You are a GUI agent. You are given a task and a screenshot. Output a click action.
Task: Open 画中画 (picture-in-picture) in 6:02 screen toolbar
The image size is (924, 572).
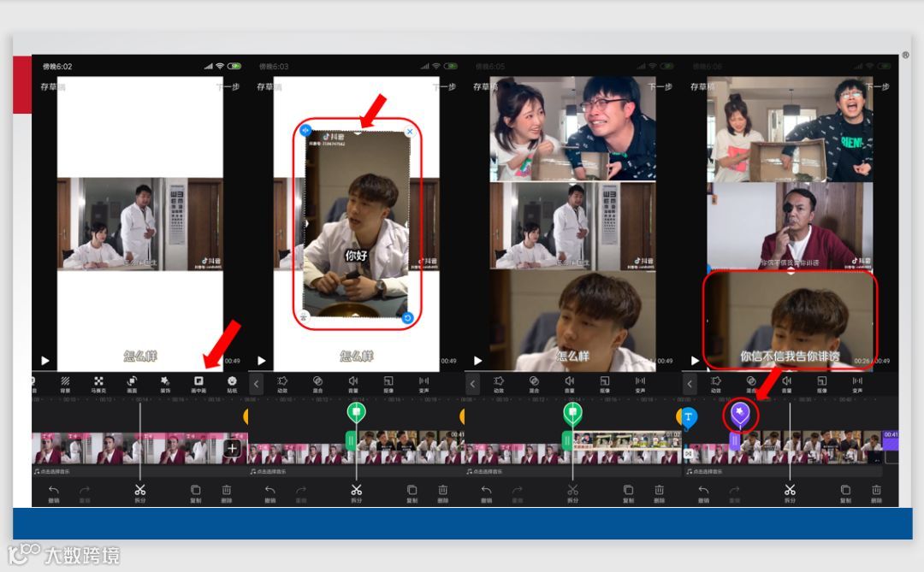pos(198,384)
